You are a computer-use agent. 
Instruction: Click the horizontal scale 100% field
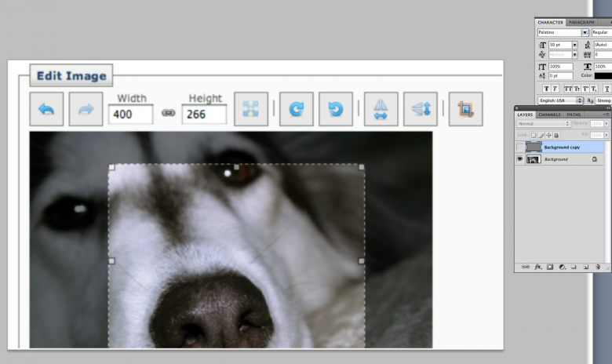(603, 67)
